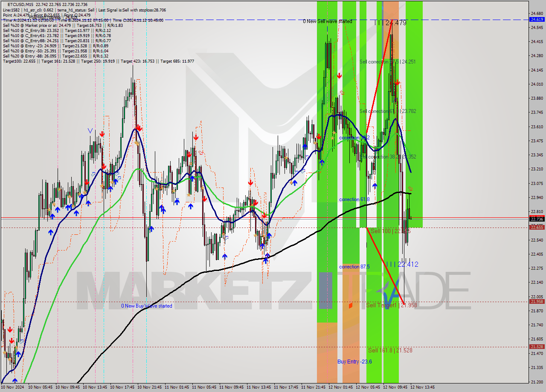This screenshot has height=392, width=546.
Task: Click the 23.210 price scale value
Action: (537, 169)
